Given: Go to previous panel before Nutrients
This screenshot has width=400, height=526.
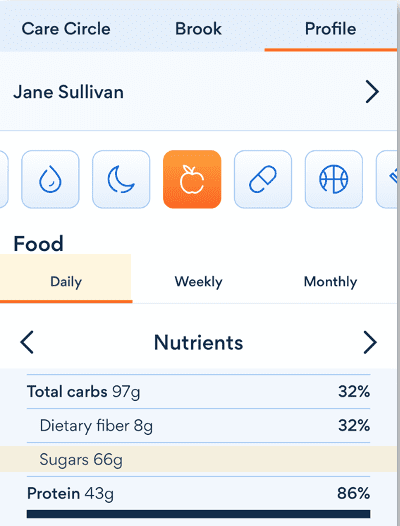Looking at the screenshot, I should point(27,342).
